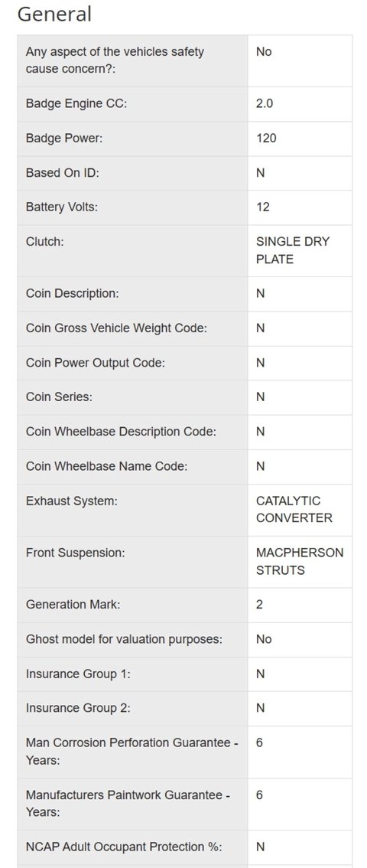Viewport: 367px width, 868px height.
Task: Select the Badge Engine CC label
Action: [x=76, y=103]
